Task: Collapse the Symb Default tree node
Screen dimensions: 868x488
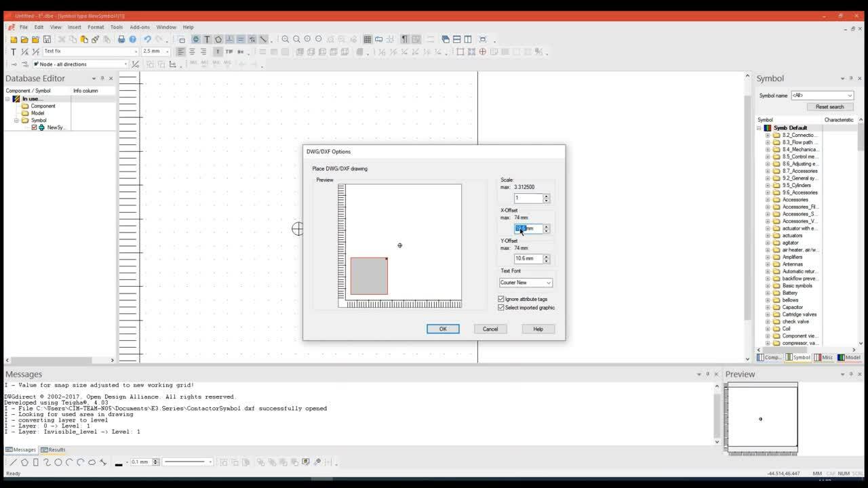Action: pyautogui.click(x=759, y=127)
